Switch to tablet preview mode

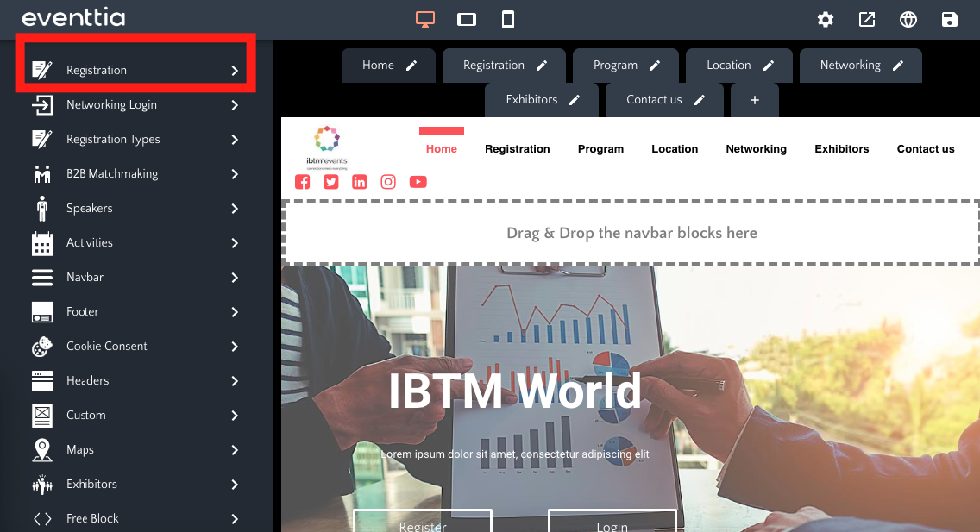point(466,19)
